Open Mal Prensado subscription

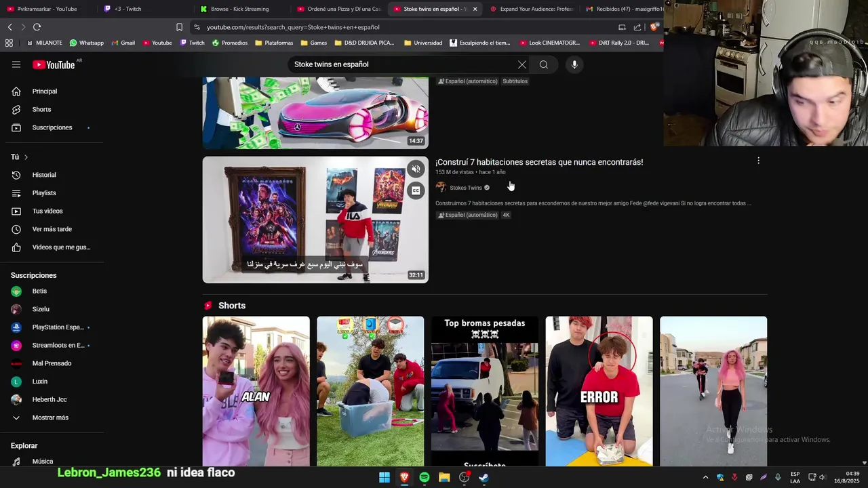[52, 363]
